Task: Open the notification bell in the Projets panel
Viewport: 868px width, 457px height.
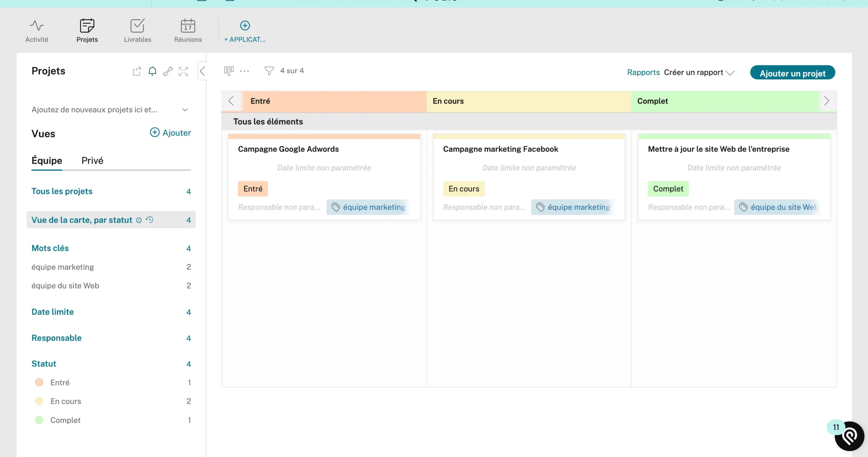Action: click(x=152, y=71)
